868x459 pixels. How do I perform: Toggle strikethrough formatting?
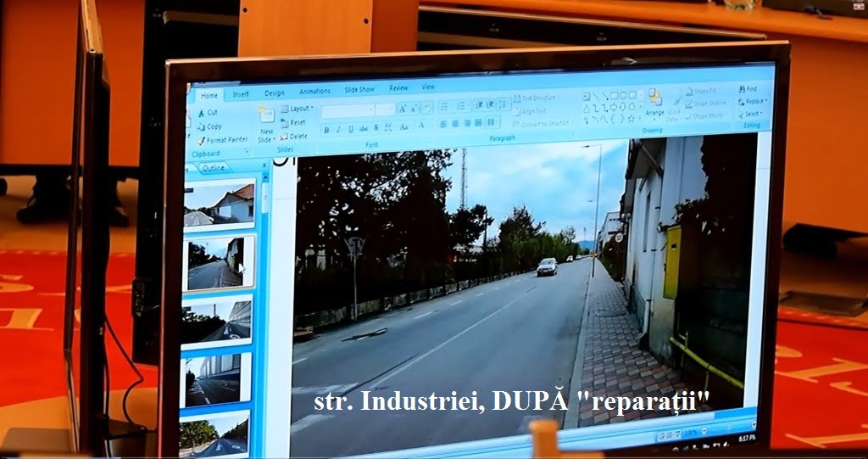click(x=363, y=129)
